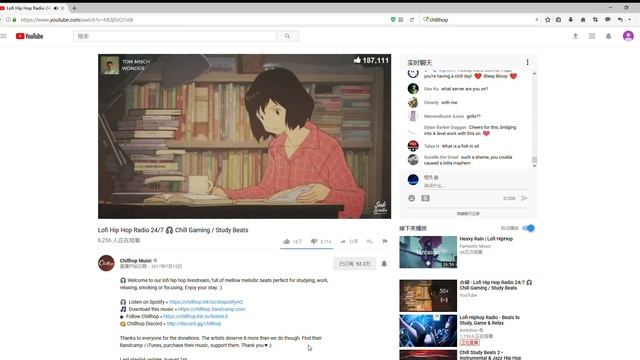This screenshot has width=640, height=360.
Task: Click Gazelle the Great's chat message
Action: pyautogui.click(x=468, y=160)
